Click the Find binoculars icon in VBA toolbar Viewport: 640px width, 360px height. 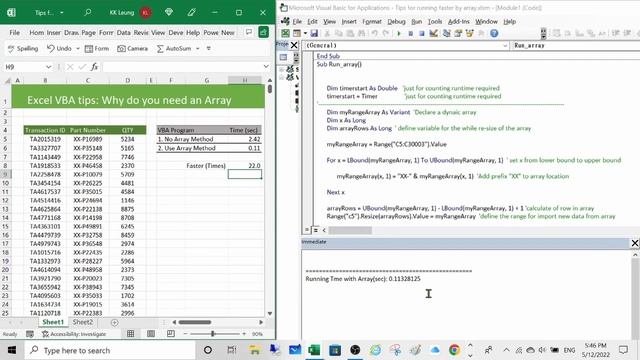click(362, 33)
